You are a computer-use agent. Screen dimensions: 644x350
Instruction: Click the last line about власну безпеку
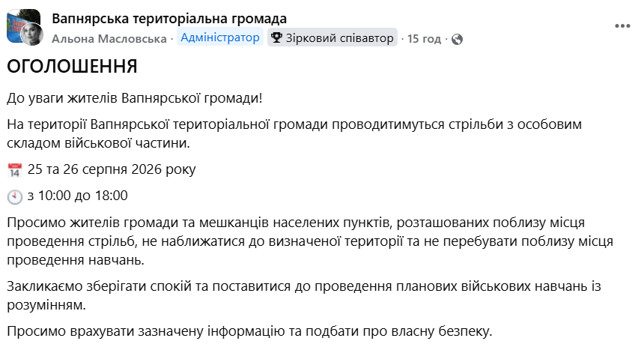[249, 331]
